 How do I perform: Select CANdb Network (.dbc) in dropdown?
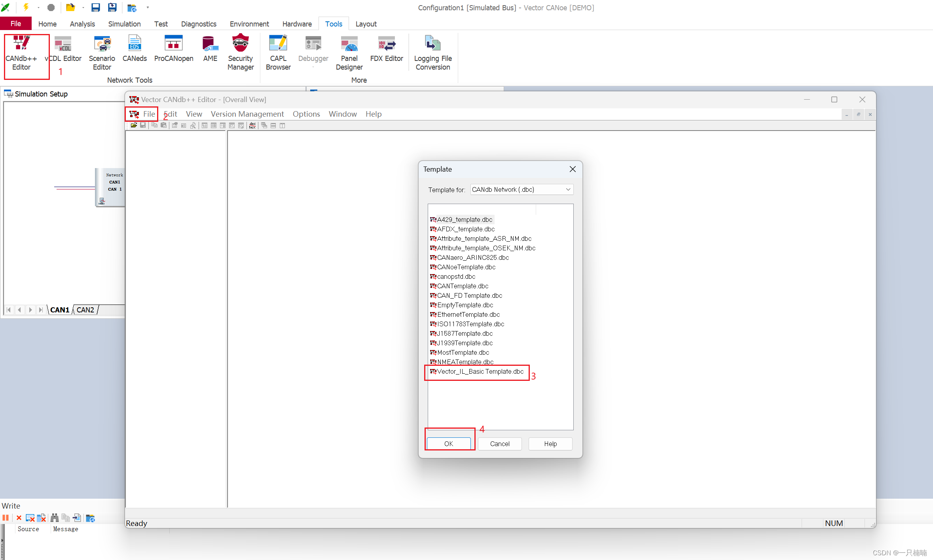[520, 190]
